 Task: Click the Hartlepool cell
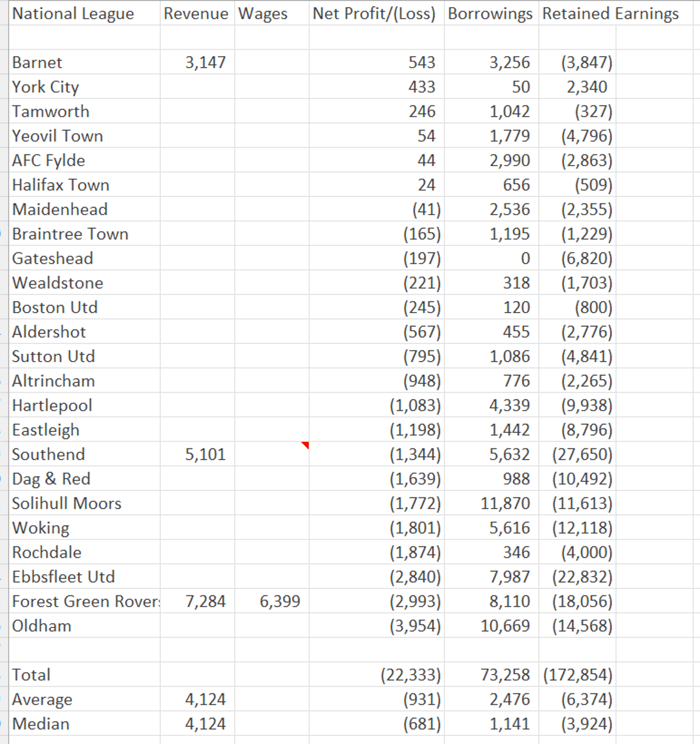85,405
